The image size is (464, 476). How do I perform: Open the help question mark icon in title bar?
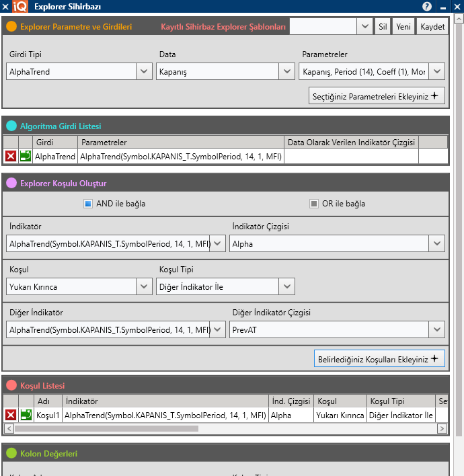[x=427, y=6]
